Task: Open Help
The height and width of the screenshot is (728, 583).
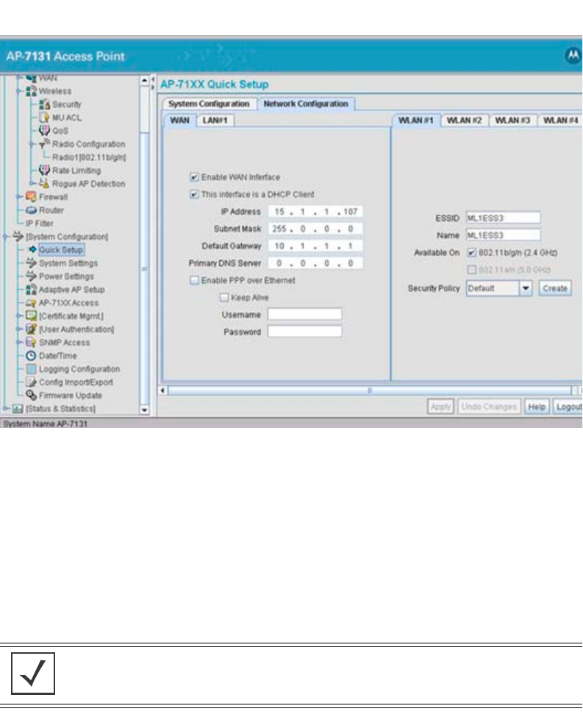Action: (537, 407)
